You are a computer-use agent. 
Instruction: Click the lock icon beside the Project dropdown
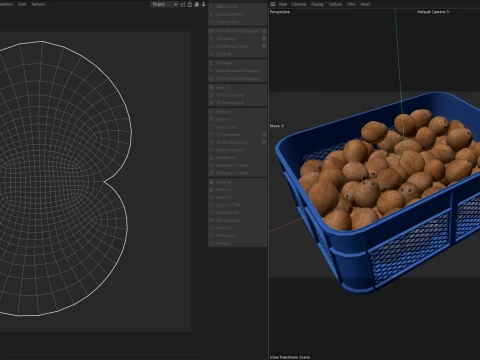(190, 4)
